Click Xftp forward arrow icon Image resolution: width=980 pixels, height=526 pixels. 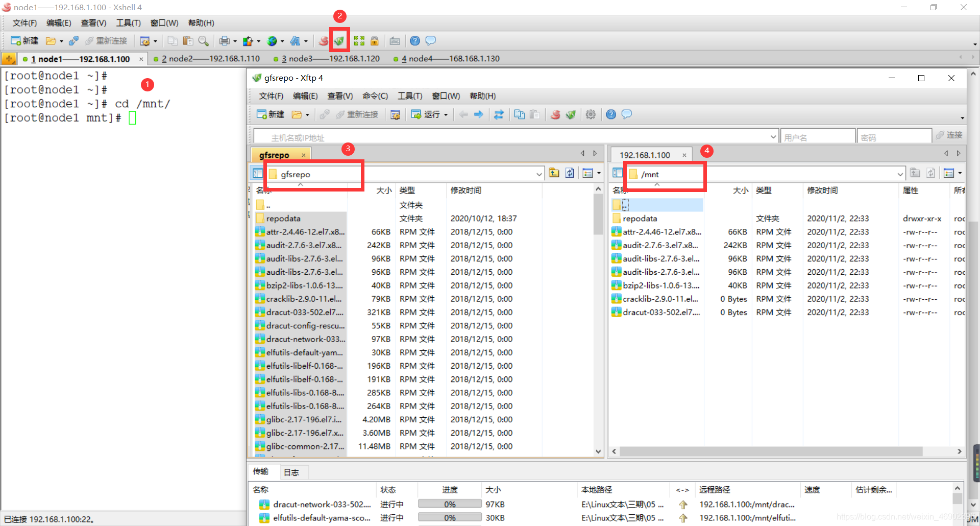pos(478,114)
